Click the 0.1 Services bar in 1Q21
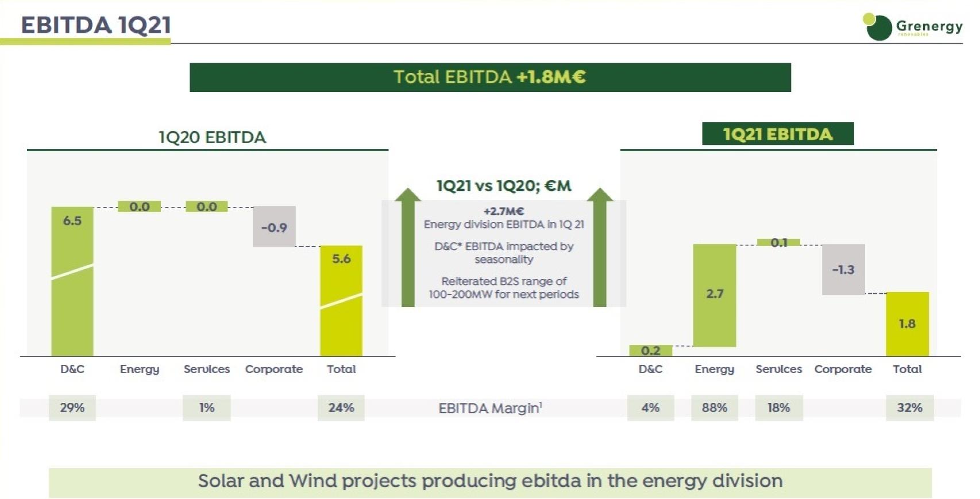 click(x=778, y=243)
